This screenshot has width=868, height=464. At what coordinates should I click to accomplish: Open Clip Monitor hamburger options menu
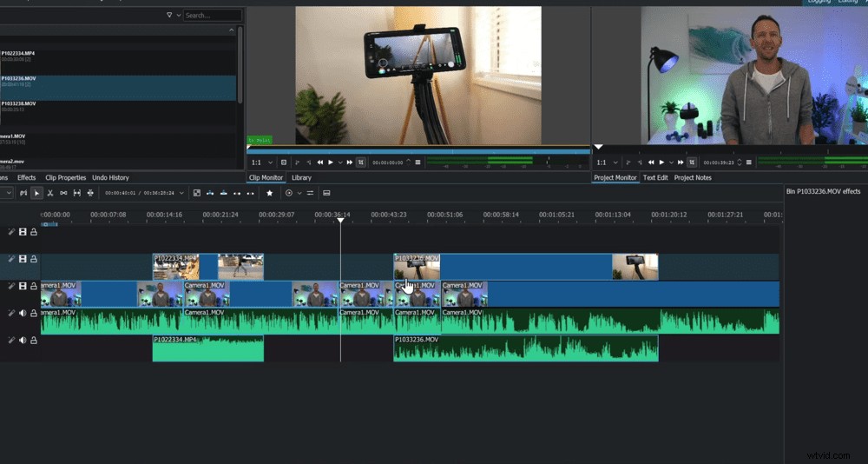[x=418, y=162]
